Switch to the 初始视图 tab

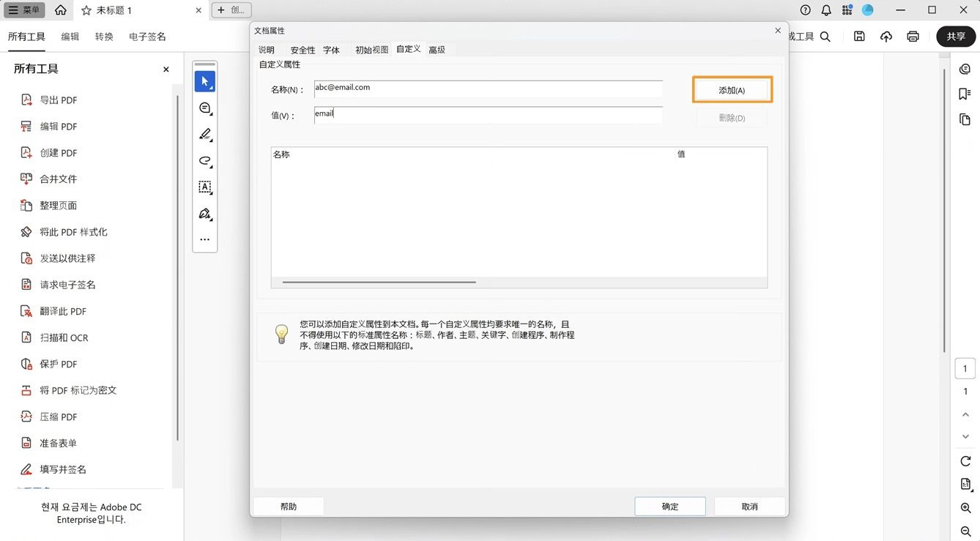click(372, 50)
